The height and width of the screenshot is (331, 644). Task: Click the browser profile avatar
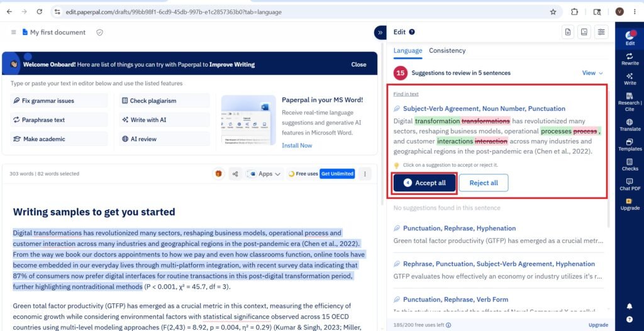(619, 12)
